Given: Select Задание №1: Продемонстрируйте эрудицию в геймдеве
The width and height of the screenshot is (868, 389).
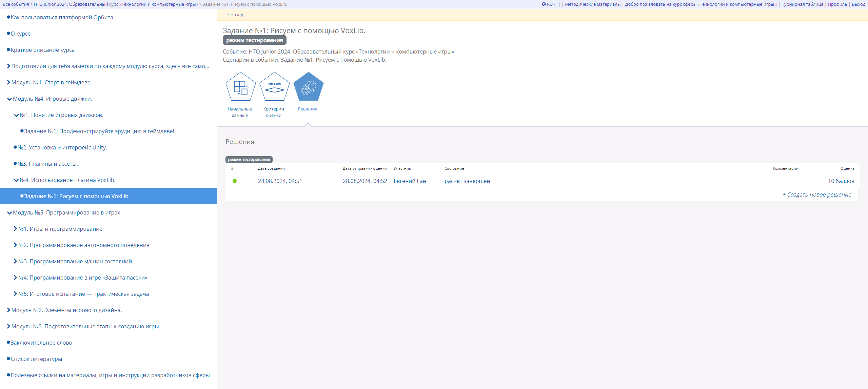Looking at the screenshot, I should pos(99,131).
